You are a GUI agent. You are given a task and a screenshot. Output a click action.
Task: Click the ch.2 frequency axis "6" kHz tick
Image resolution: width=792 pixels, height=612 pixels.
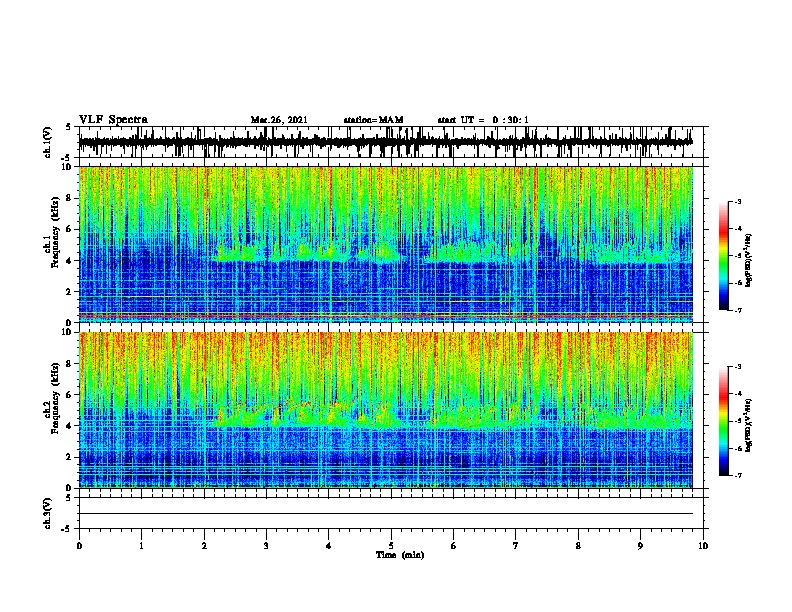point(69,395)
